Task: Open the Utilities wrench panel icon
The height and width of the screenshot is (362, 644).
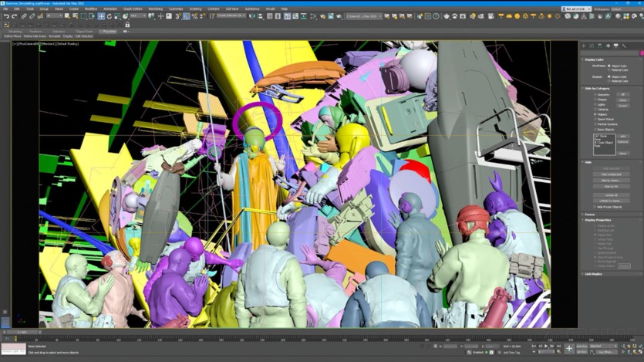Action: (x=624, y=46)
